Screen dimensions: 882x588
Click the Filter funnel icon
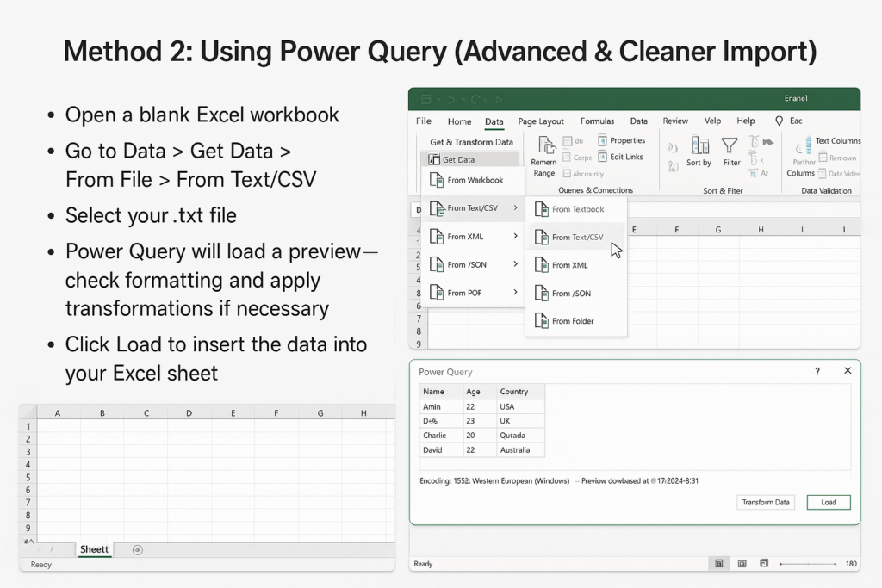tap(730, 147)
